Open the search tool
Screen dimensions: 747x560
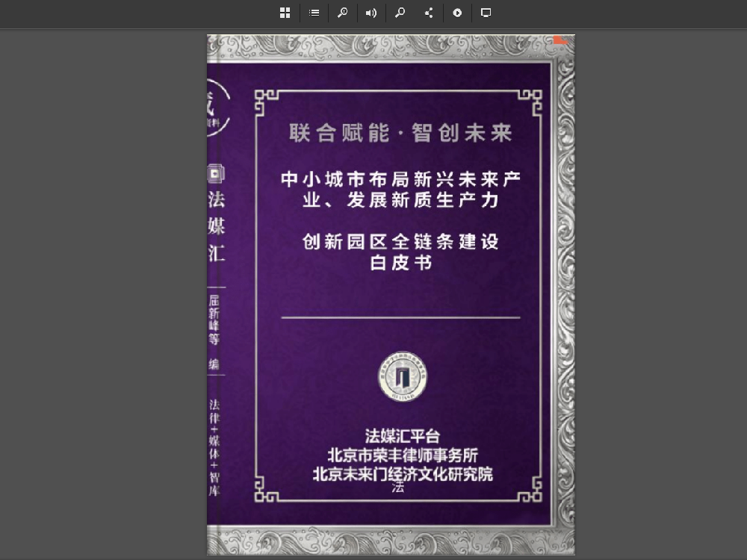pyautogui.click(x=400, y=13)
